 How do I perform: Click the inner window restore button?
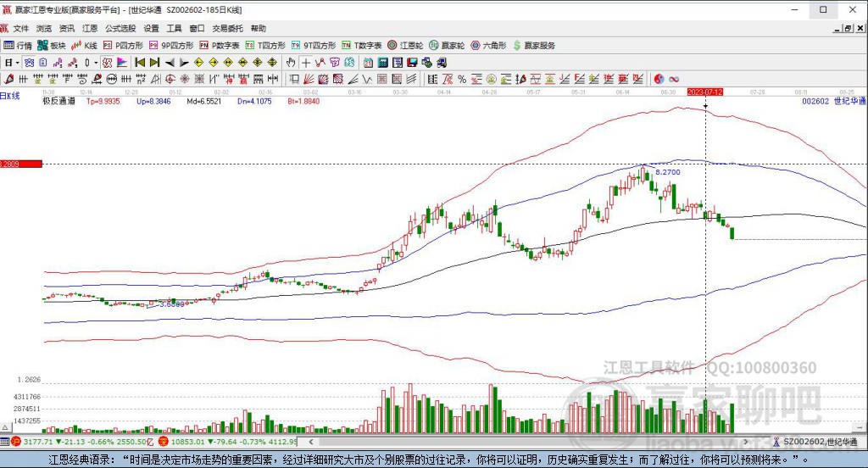pos(848,28)
